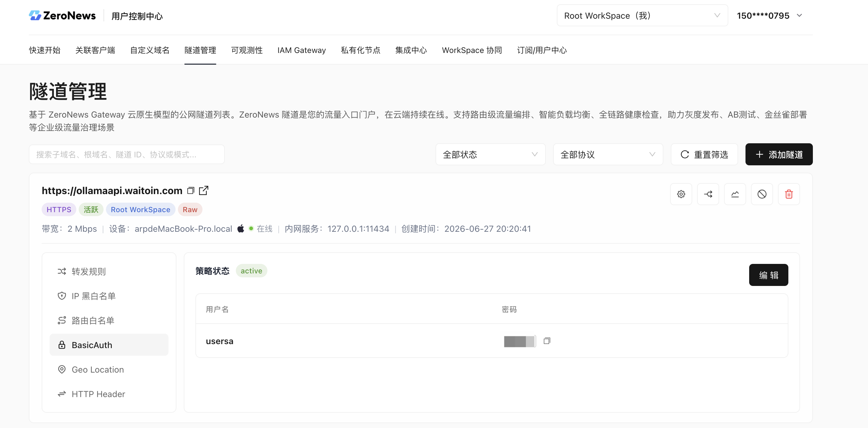Screen dimensions: 868x428
Task: Click the tunnel routing share icon
Action: pos(708,194)
